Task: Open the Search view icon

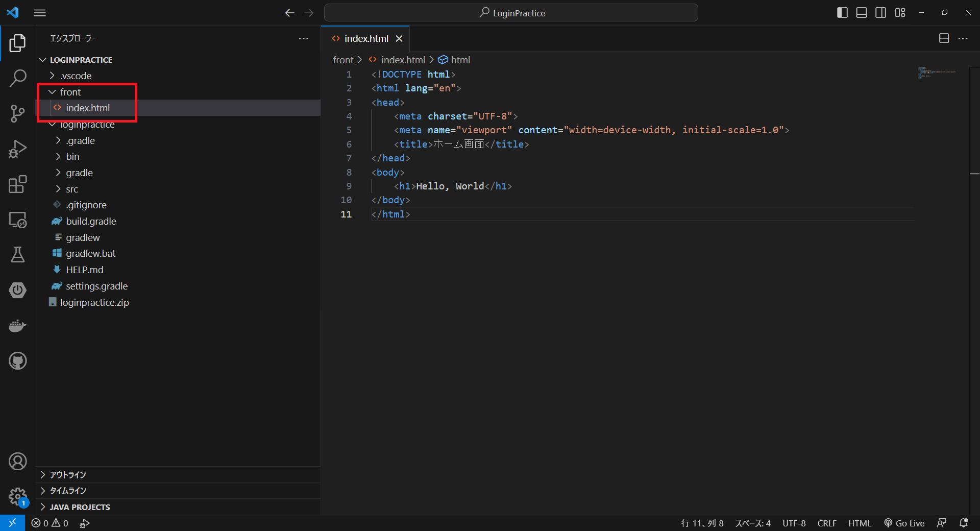Action: pyautogui.click(x=17, y=79)
